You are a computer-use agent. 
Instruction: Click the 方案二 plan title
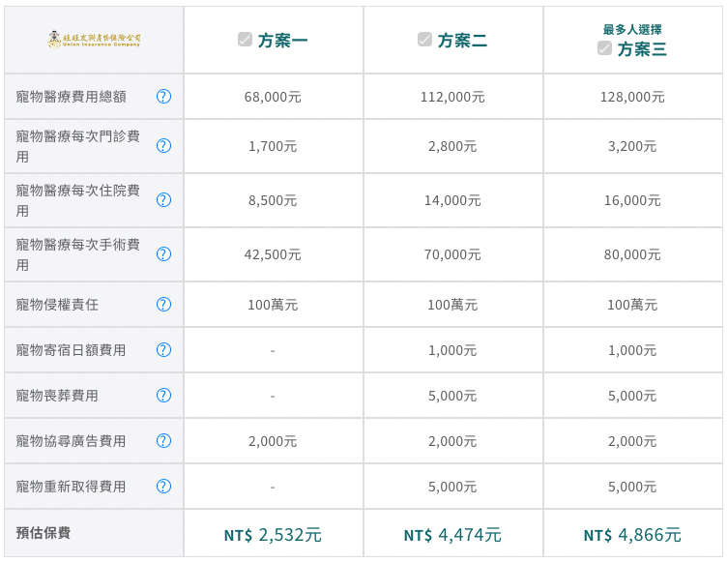462,41
